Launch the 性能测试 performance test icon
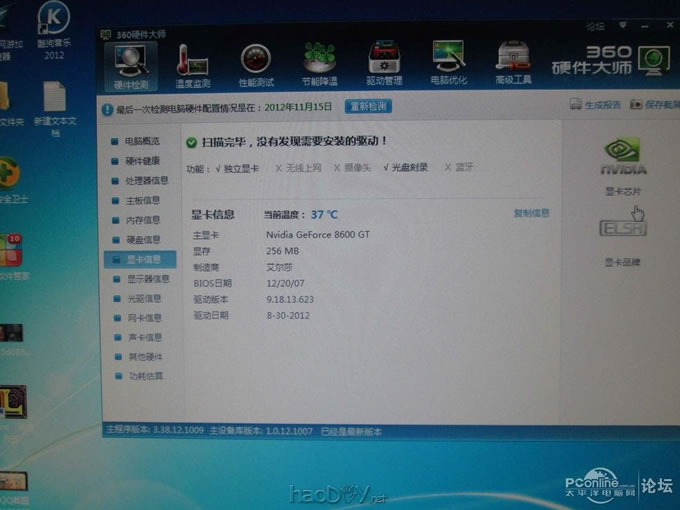 [x=255, y=63]
